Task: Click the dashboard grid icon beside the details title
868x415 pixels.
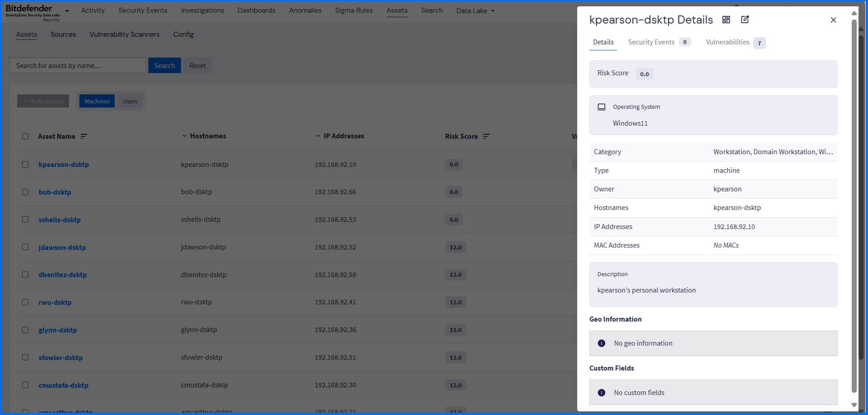Action: 726,20
